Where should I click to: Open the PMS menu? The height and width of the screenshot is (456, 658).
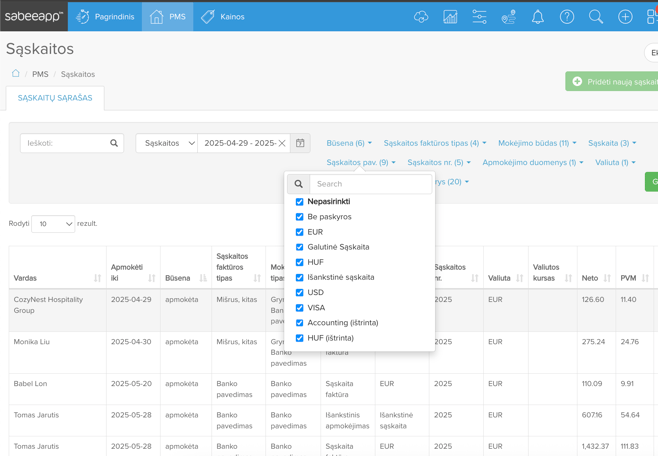(167, 17)
